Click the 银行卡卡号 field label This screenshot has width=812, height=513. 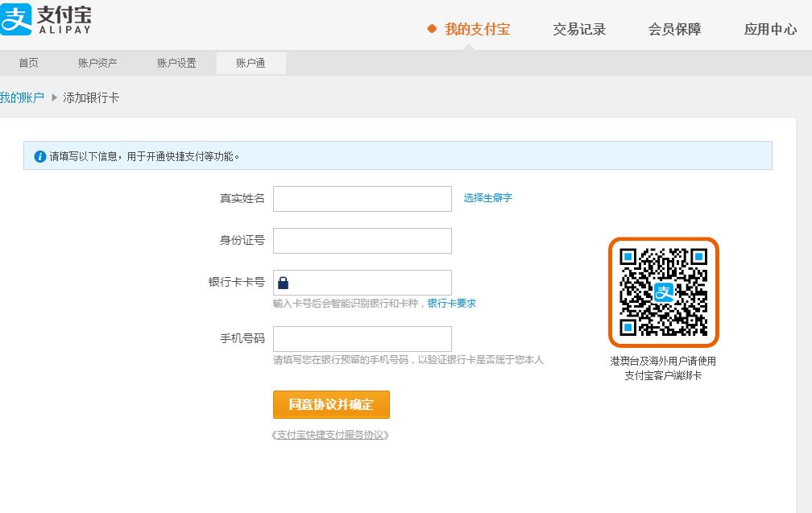point(237,282)
